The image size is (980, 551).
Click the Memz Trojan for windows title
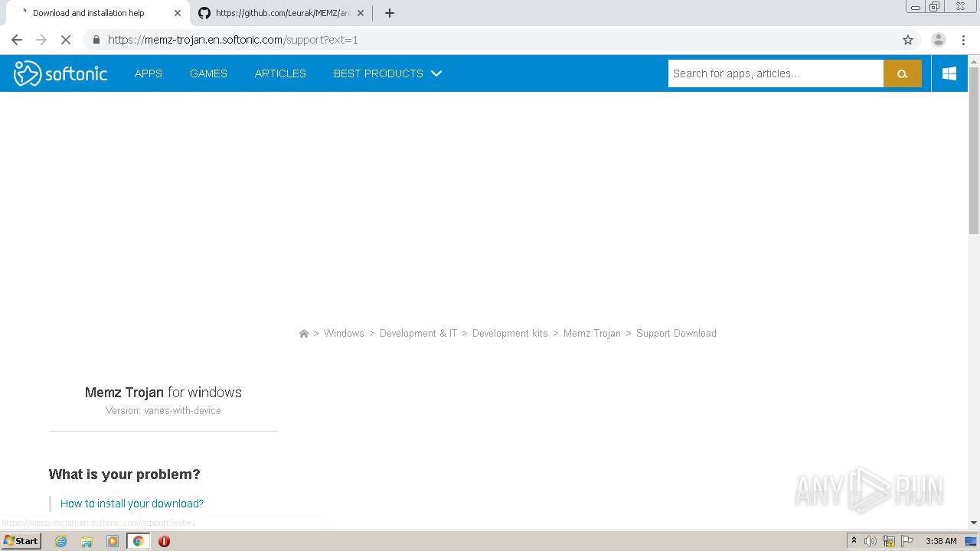[x=163, y=393]
